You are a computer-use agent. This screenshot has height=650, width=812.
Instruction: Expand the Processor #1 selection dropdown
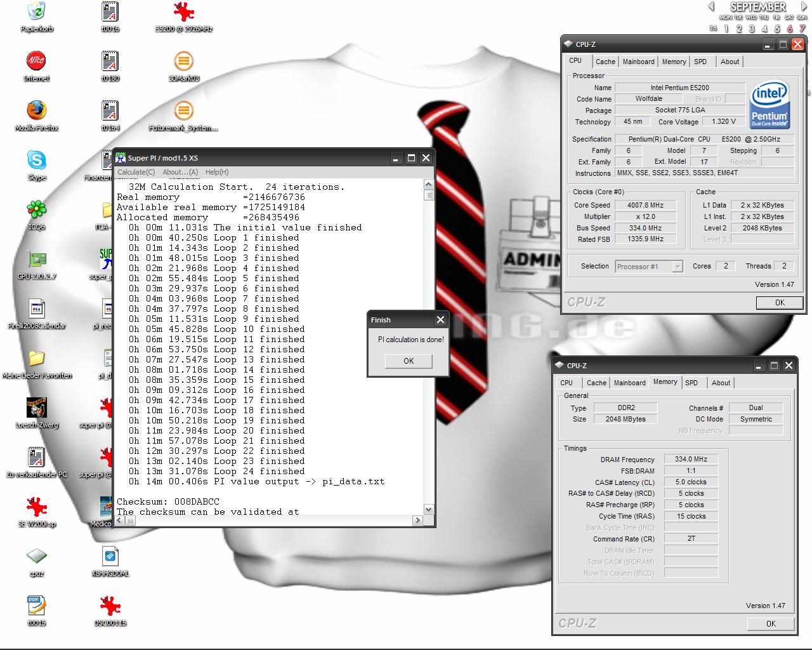click(678, 267)
